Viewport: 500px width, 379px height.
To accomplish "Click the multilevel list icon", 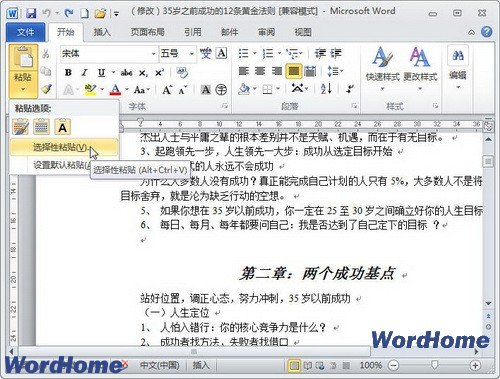I will [292, 53].
